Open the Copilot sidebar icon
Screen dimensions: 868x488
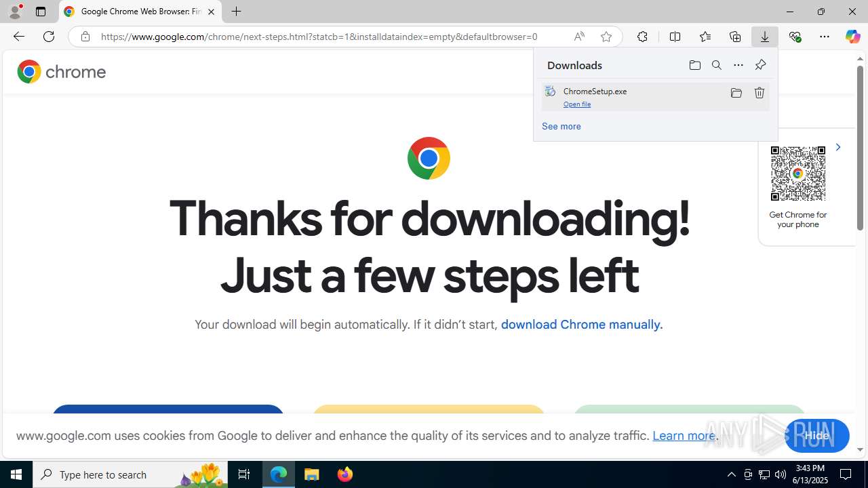click(852, 37)
